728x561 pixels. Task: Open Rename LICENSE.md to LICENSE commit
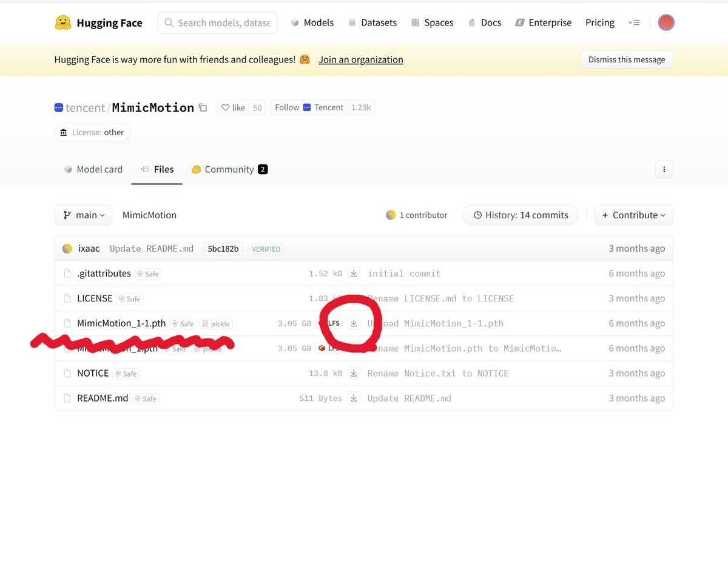tap(440, 298)
